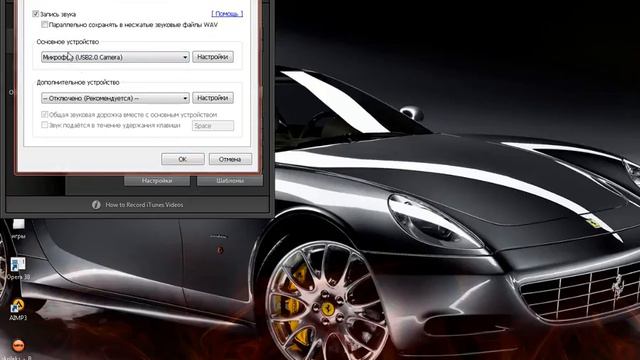Toggle the Запись звука checkbox

point(36,14)
